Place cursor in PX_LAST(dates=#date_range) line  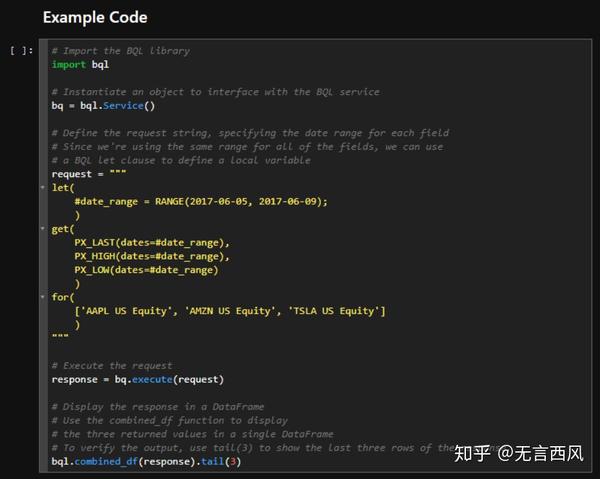pos(152,243)
